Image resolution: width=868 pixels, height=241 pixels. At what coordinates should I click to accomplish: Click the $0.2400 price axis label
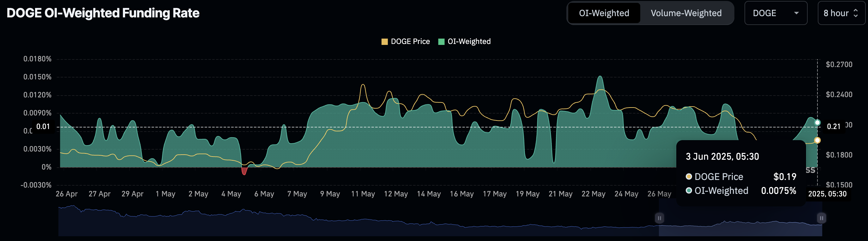tap(839, 95)
